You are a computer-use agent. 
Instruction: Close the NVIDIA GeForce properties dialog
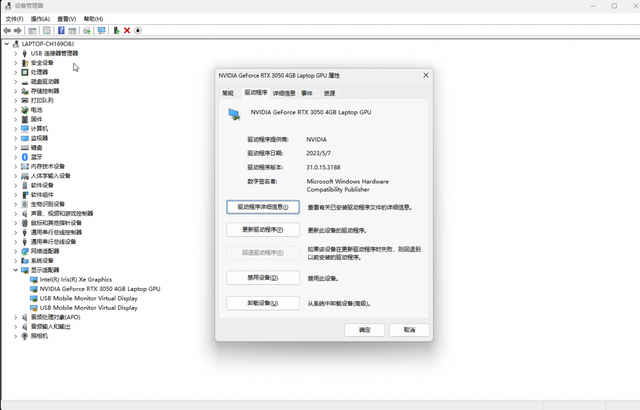[x=426, y=75]
